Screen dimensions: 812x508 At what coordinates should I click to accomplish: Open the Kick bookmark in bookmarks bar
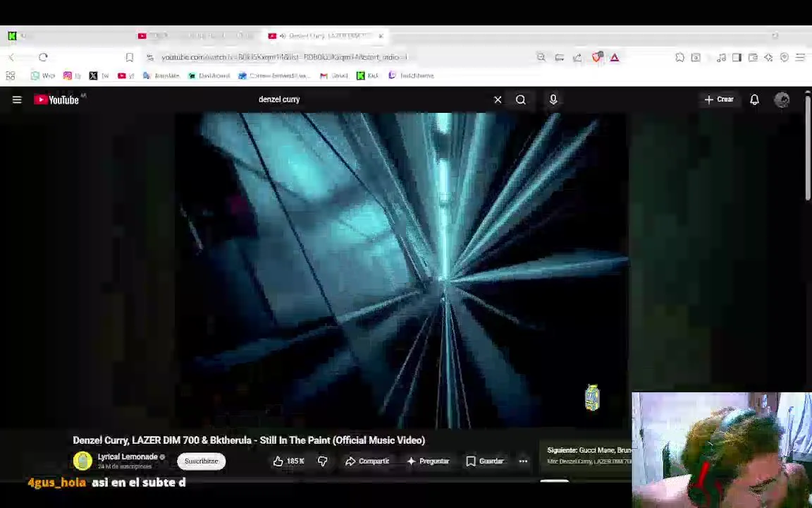pyautogui.click(x=367, y=75)
